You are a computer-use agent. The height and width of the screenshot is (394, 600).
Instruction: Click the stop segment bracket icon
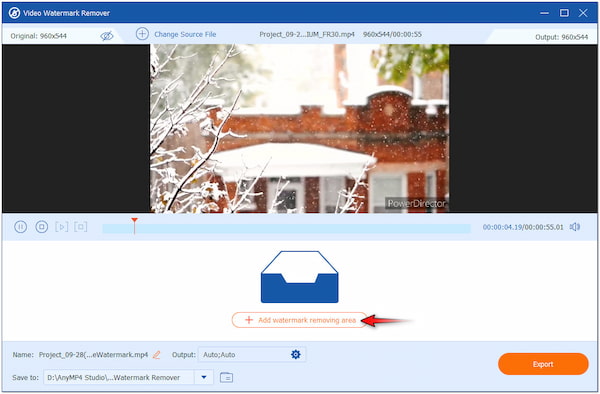(x=81, y=227)
